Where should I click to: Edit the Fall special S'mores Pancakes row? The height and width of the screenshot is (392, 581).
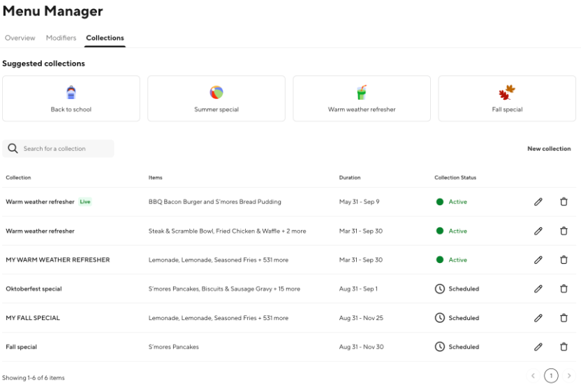(538, 347)
